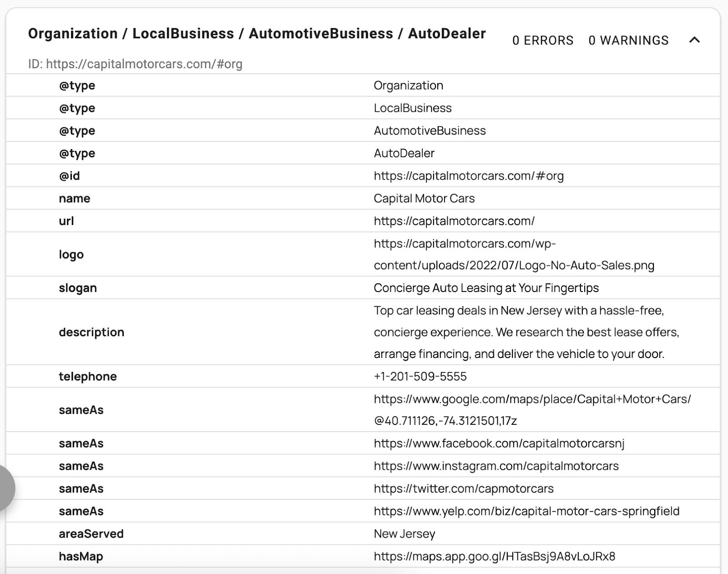Click the ID capitalmotorcars.com/#org text
The width and height of the screenshot is (728, 574).
(x=135, y=64)
